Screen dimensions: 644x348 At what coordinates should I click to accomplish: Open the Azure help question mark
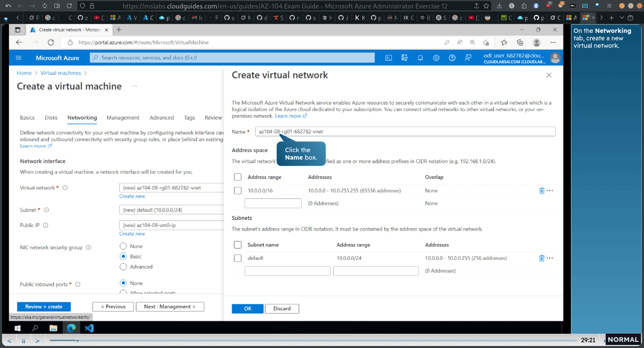pos(452,58)
